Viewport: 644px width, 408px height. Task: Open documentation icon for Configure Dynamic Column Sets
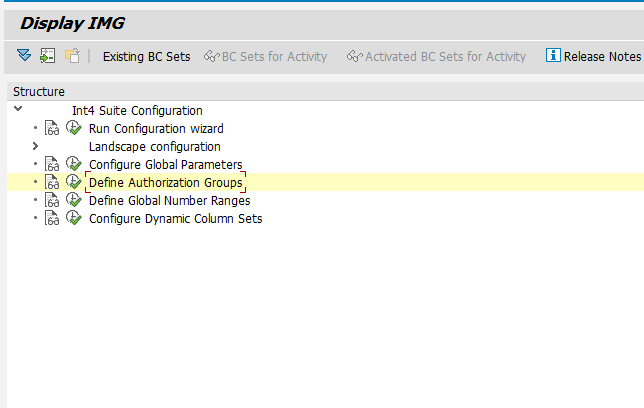52,218
